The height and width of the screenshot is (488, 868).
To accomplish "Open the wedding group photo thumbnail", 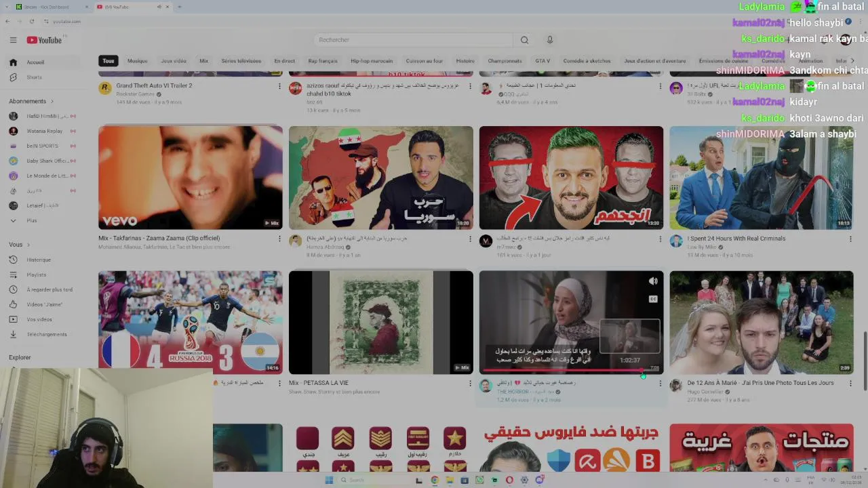I will [x=762, y=323].
